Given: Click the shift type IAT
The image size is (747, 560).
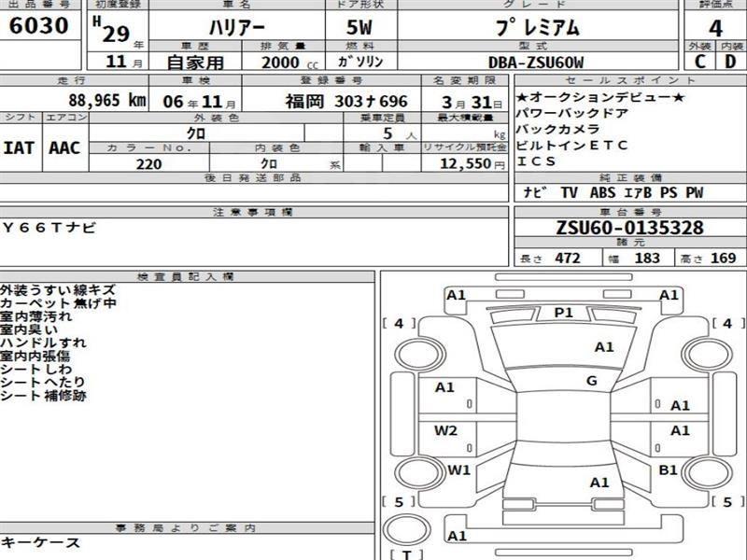Looking at the screenshot, I should click(x=19, y=147).
